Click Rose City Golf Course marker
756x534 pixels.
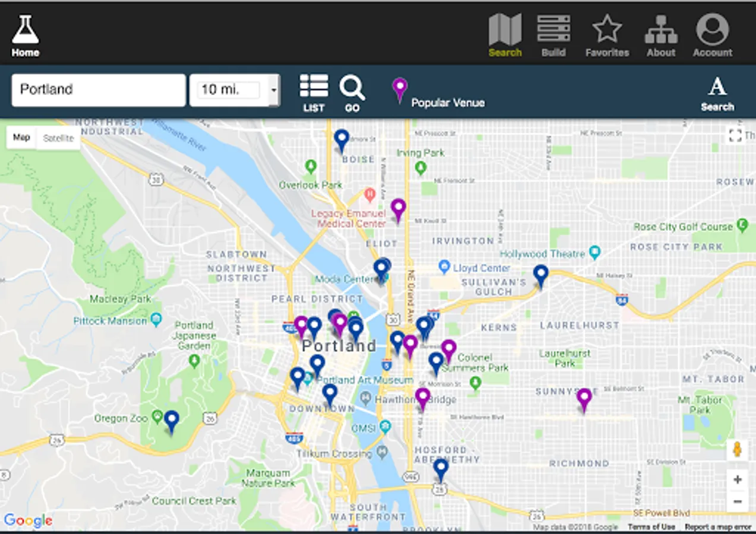(742, 225)
